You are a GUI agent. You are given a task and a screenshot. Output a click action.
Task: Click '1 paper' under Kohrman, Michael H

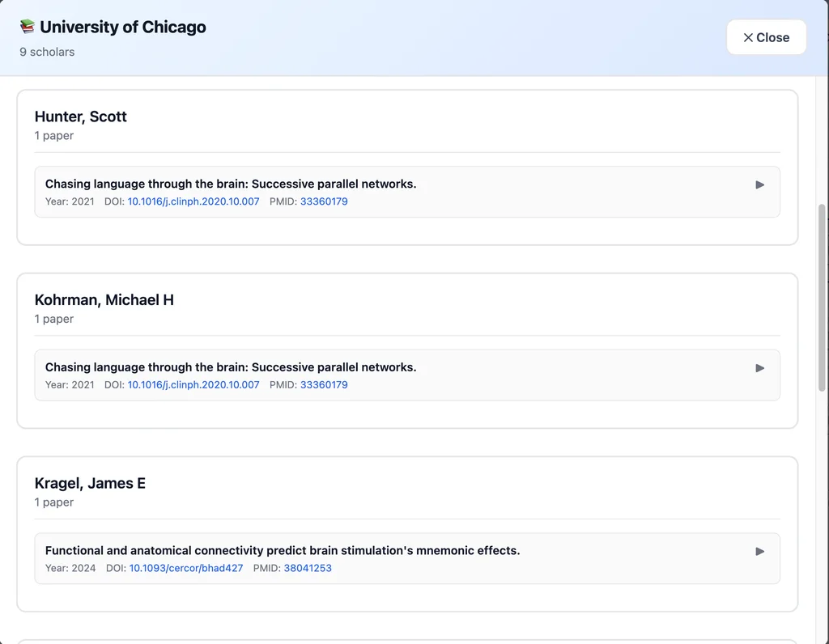point(54,319)
